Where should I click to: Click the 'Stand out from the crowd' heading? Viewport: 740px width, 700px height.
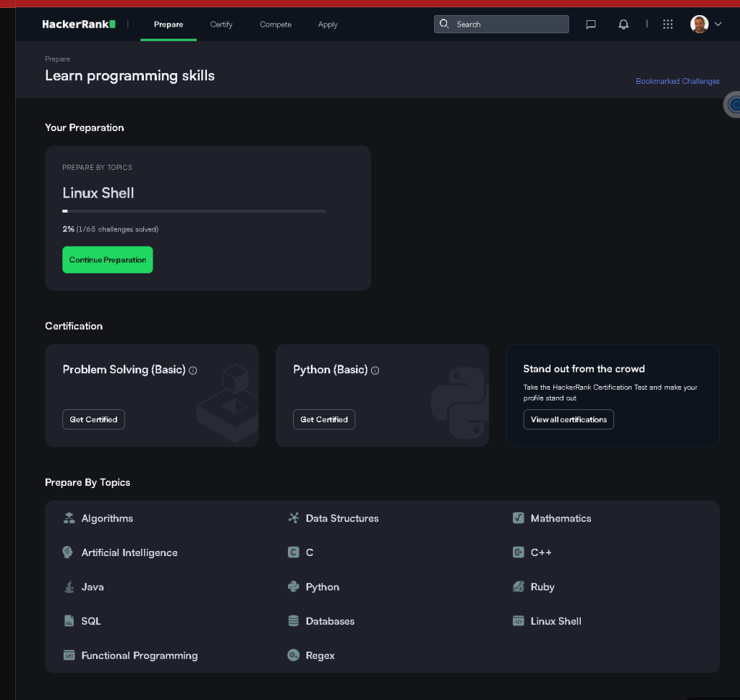[584, 369]
